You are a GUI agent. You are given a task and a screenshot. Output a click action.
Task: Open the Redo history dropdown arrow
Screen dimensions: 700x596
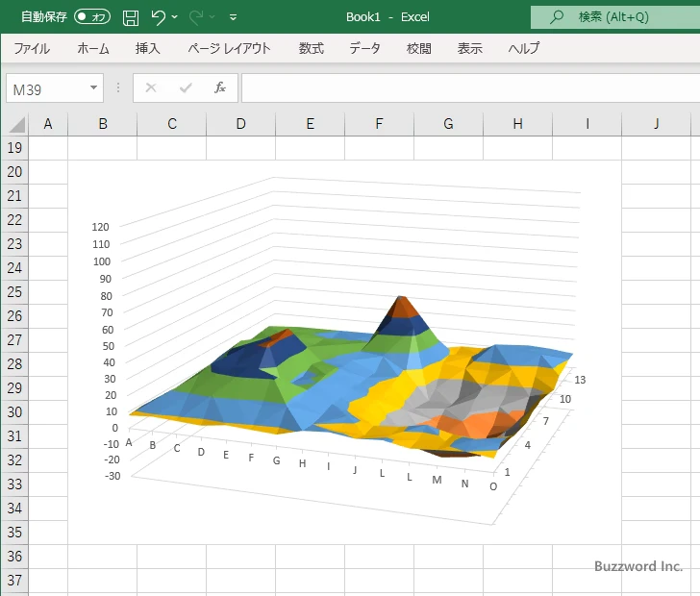pyautogui.click(x=212, y=17)
